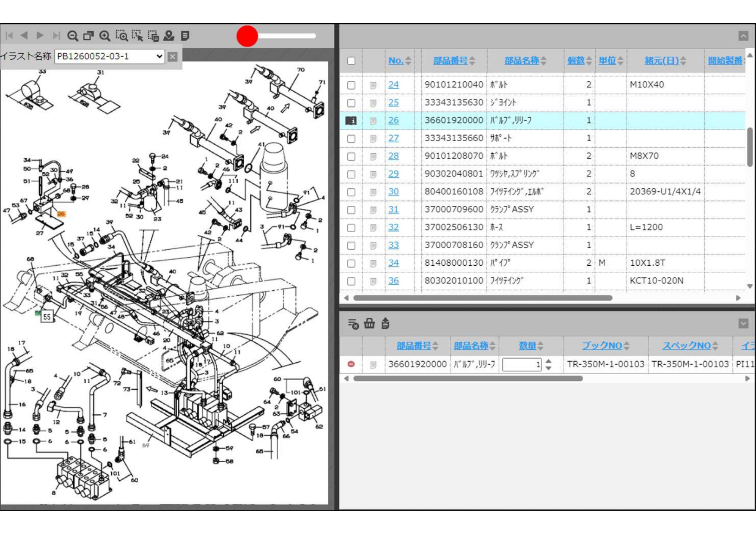Select the area zoom tool
Image resolution: width=756 pixels, height=534 pixels.
coord(121,36)
